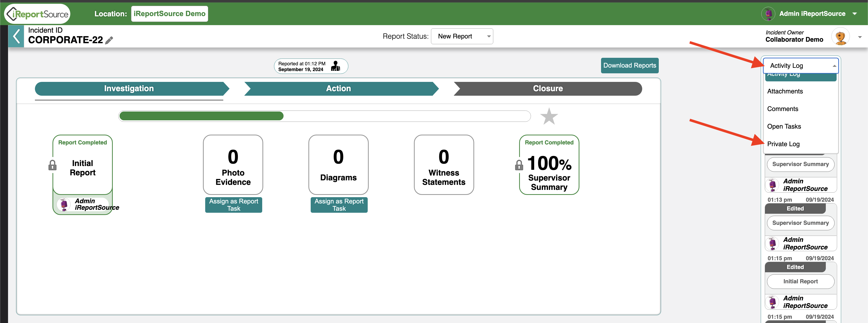Viewport: 868px width, 323px height.
Task: Click the admin avatar under Initial Report card
Action: tap(64, 204)
